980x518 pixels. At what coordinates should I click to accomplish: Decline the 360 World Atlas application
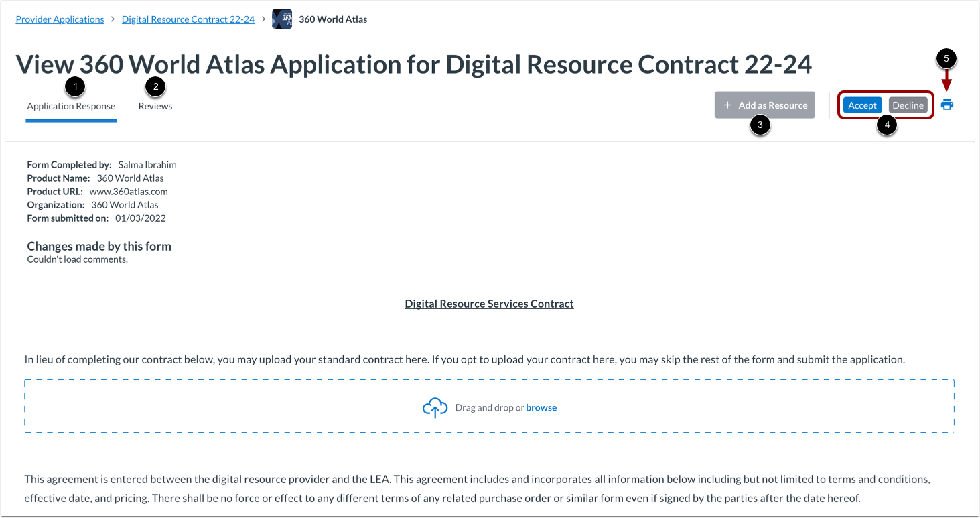pyautogui.click(x=908, y=105)
